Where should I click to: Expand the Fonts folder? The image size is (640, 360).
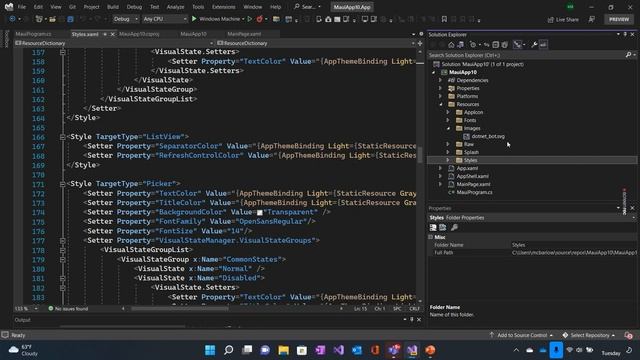coord(448,120)
